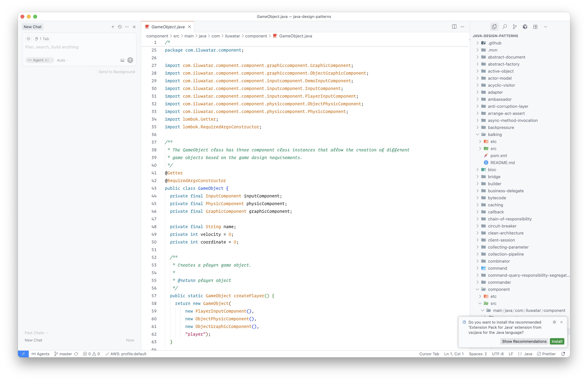Viewport: 588px width, 381px height.
Task: Open the Source Control view icon
Action: [x=515, y=27]
